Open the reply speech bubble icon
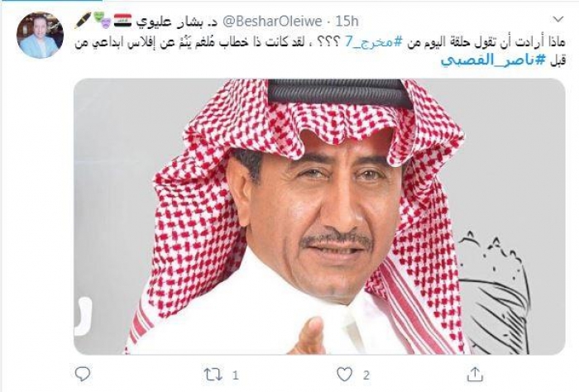Viewport: 579px width, 392px height. [82, 374]
